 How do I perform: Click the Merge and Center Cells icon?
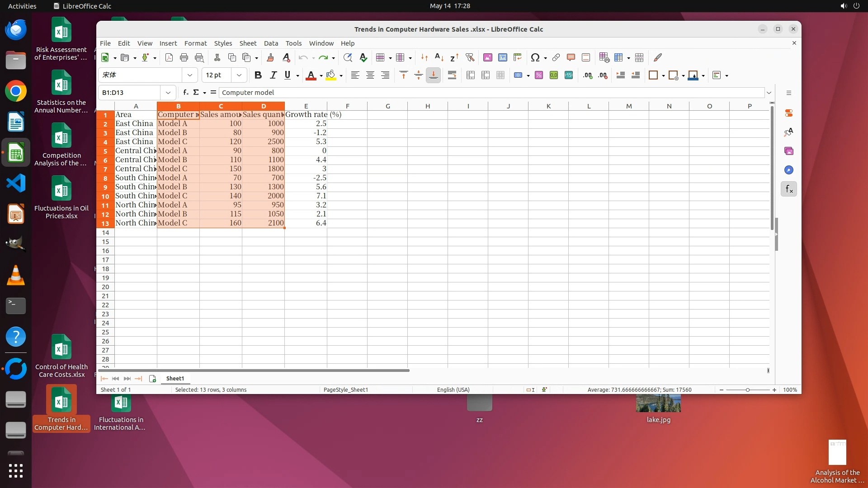pyautogui.click(x=470, y=75)
